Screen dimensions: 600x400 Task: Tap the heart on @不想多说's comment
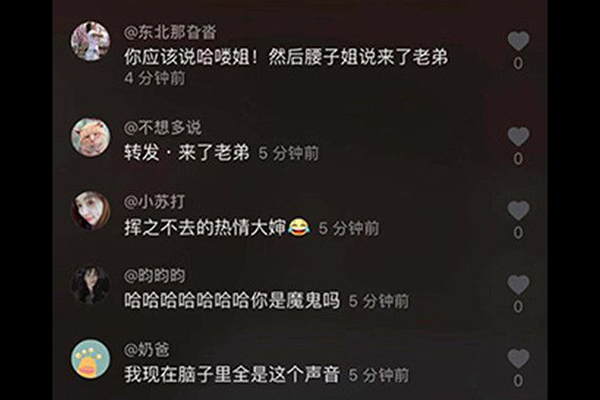click(518, 137)
